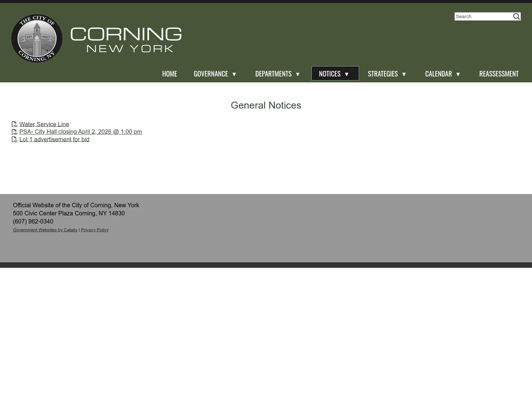Screen dimensions: 532x399
Task: Open the Lot 1 advertisement for bid
Action: pyautogui.click(x=54, y=139)
